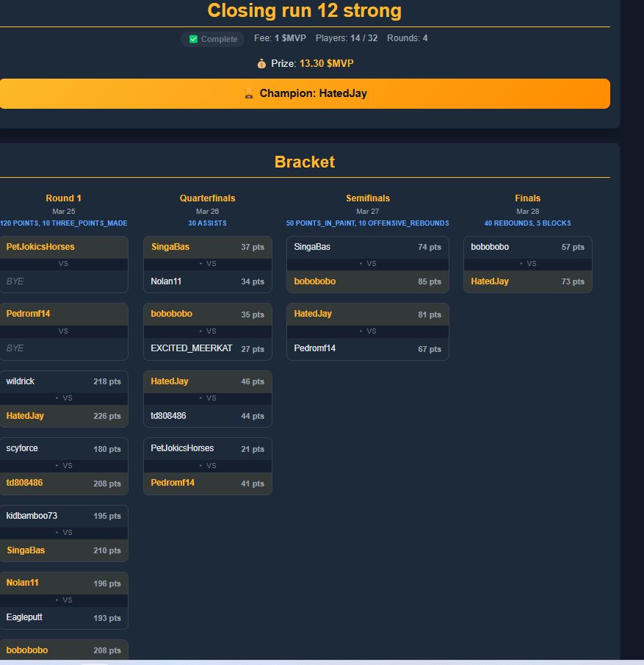Click the Closing run 12 strong title
This screenshot has width=644, height=665.
305,10
